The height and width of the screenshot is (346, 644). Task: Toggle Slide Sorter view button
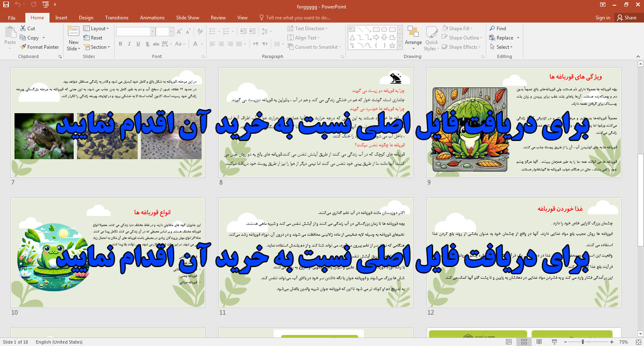[524, 342]
